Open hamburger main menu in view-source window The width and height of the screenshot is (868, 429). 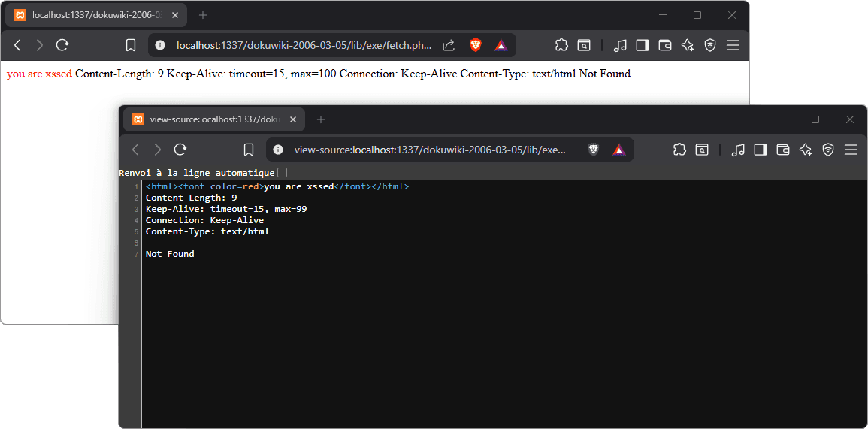point(851,150)
